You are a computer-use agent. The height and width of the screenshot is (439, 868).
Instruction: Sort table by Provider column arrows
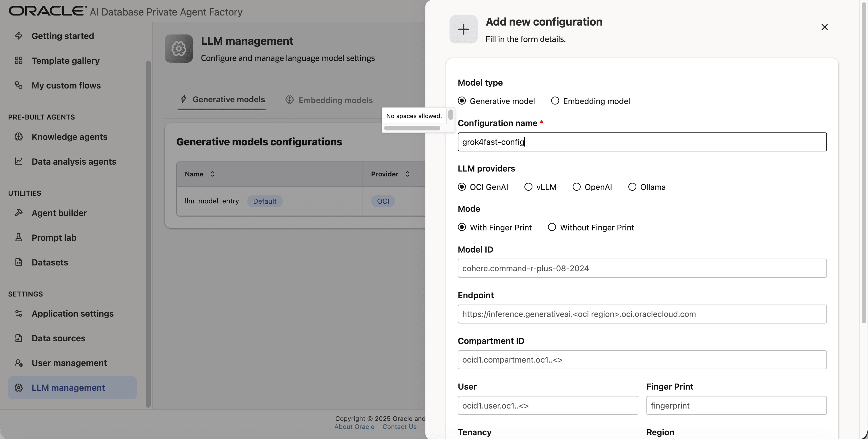coord(407,174)
